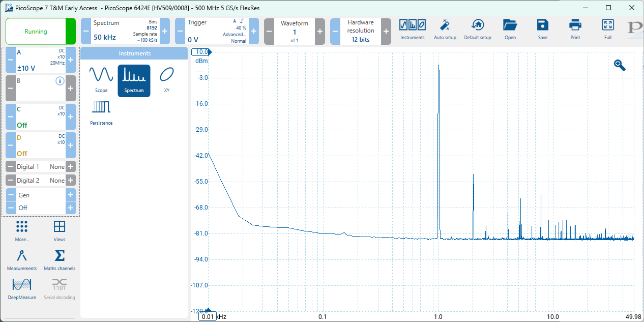Viewport: 644px width, 322px height.
Task: Run Auto setup
Action: click(x=445, y=31)
